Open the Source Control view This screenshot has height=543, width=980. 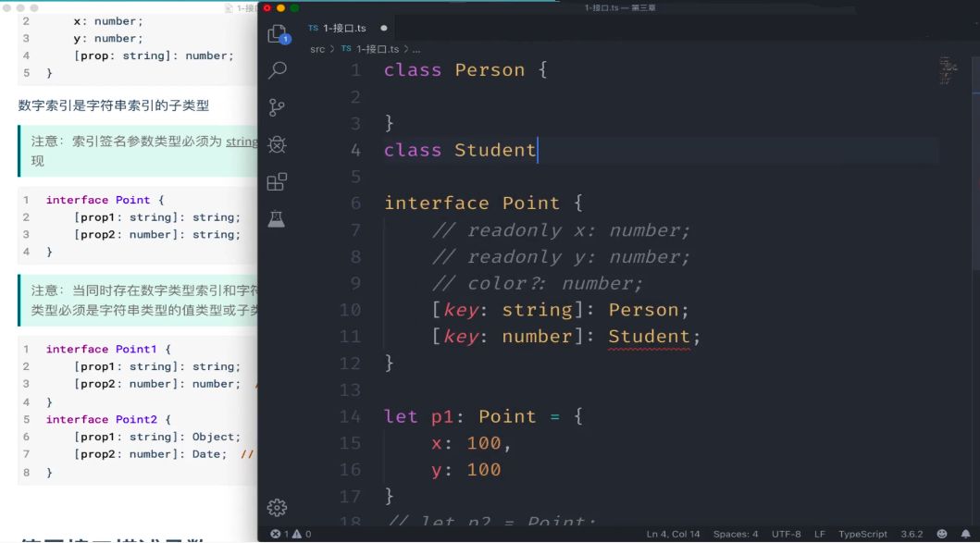point(277,107)
